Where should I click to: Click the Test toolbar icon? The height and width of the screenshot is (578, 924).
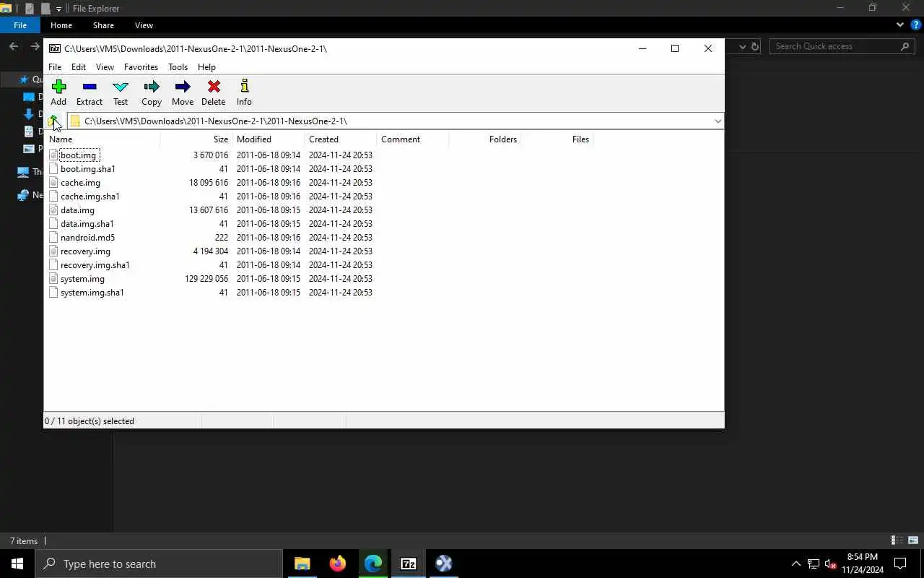[121, 87]
